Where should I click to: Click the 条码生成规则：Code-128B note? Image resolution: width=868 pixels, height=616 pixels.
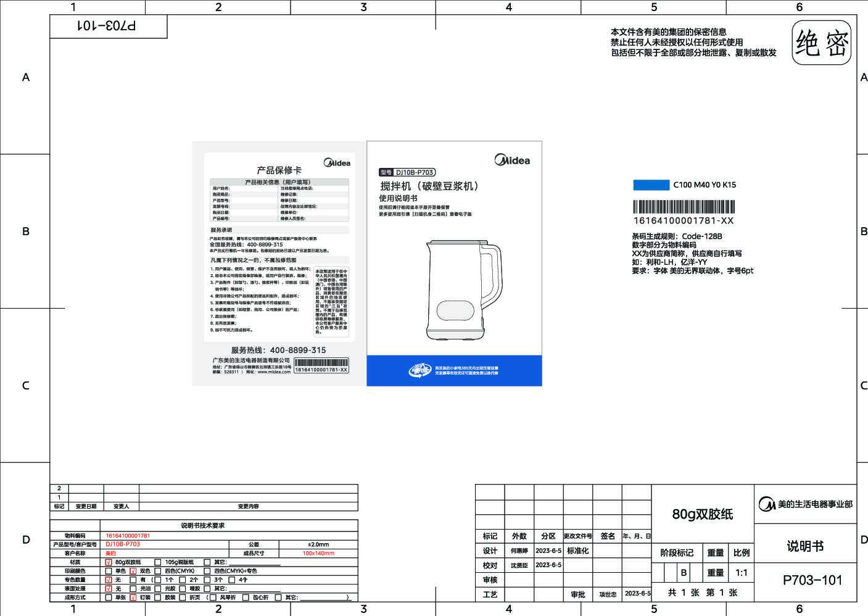click(x=677, y=236)
